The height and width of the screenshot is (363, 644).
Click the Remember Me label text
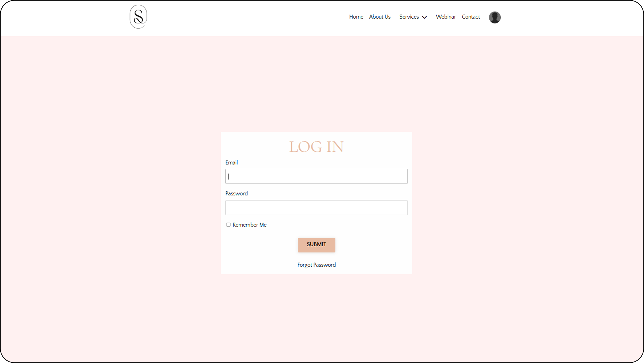click(x=249, y=225)
